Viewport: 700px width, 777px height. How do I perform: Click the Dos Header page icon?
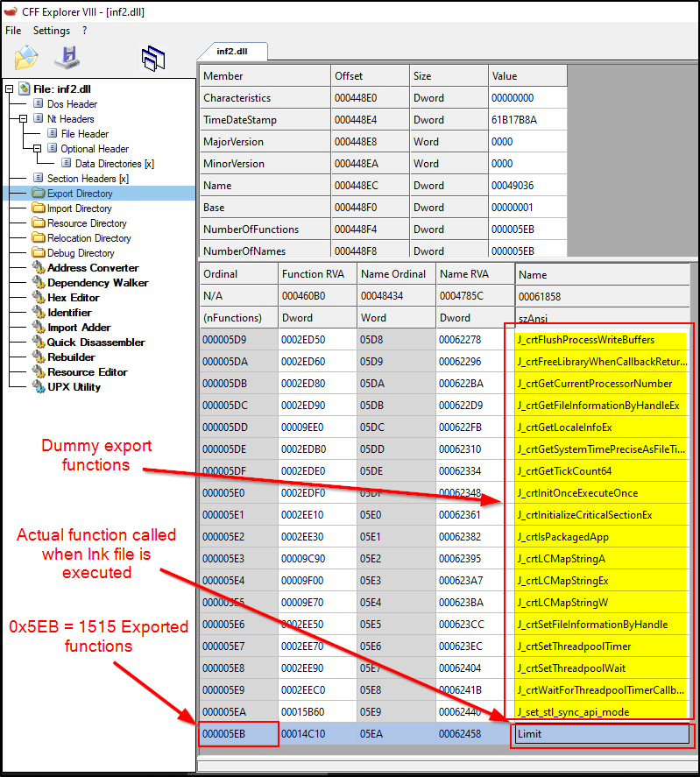click(39, 103)
